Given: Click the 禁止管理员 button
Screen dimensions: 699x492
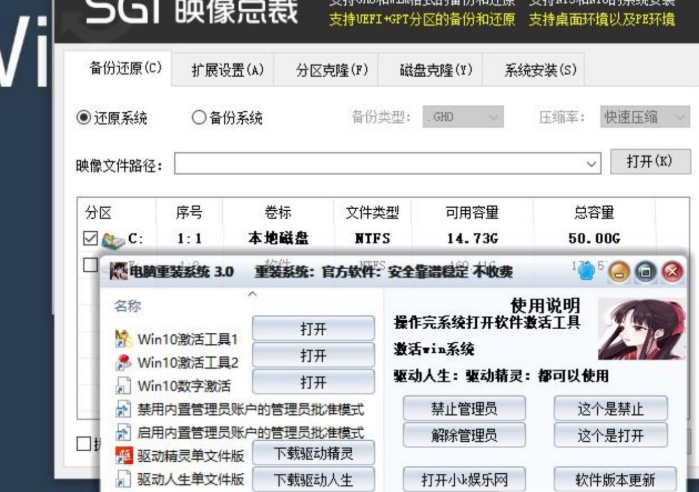Looking at the screenshot, I should [x=464, y=408].
